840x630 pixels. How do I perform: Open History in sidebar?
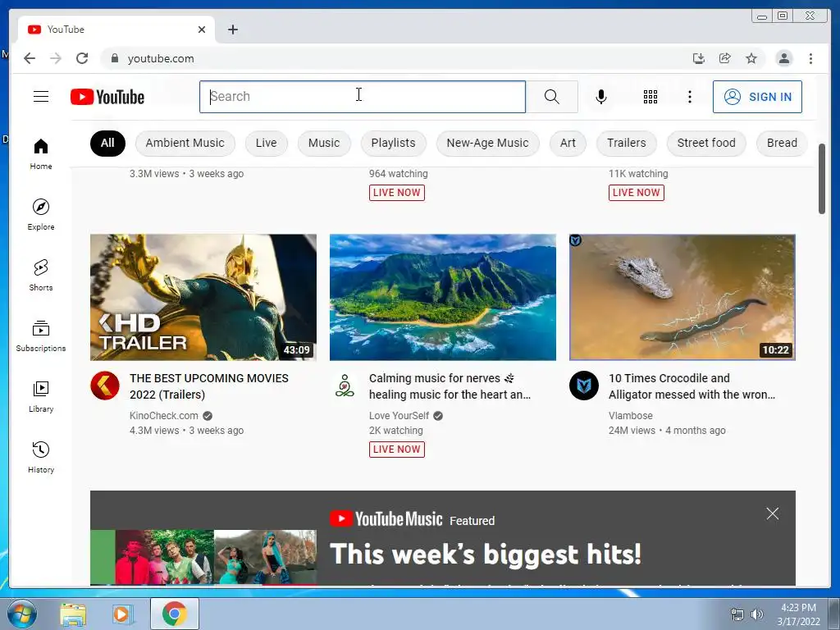41,457
